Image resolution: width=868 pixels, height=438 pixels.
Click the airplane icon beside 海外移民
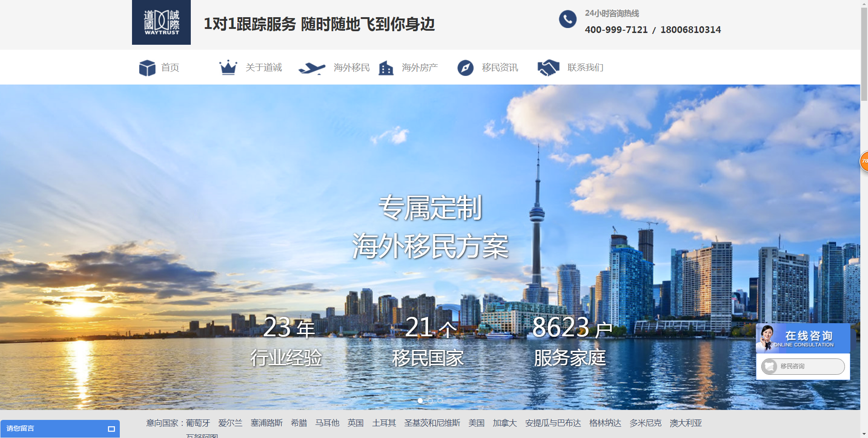click(311, 68)
